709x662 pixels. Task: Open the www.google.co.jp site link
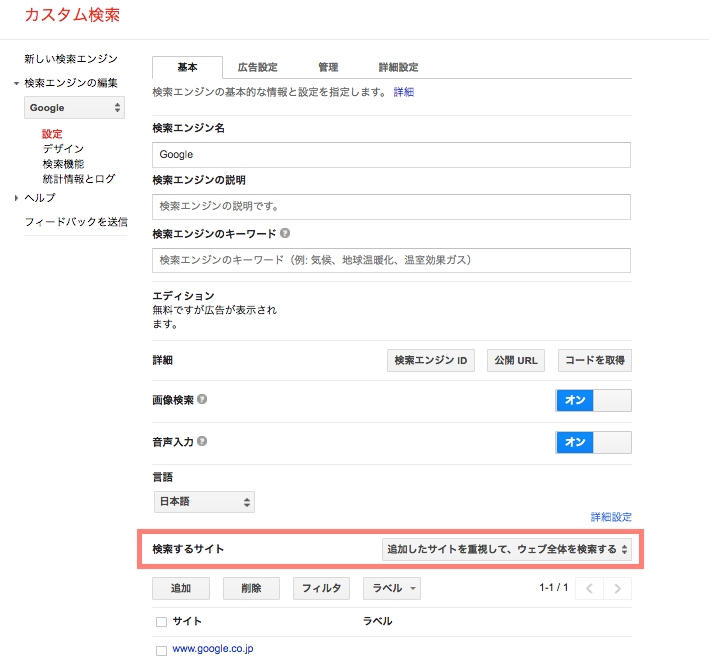213,649
